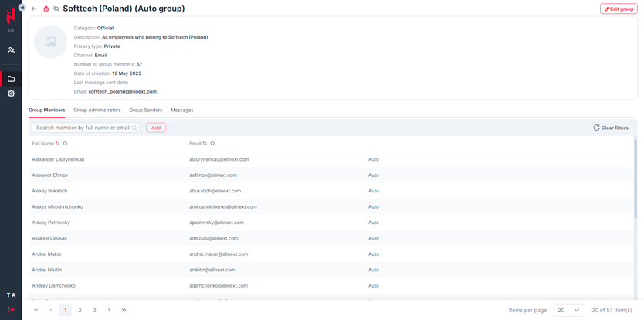The image size is (644, 320).
Task: Go to next page arrow
Action: pos(109,310)
